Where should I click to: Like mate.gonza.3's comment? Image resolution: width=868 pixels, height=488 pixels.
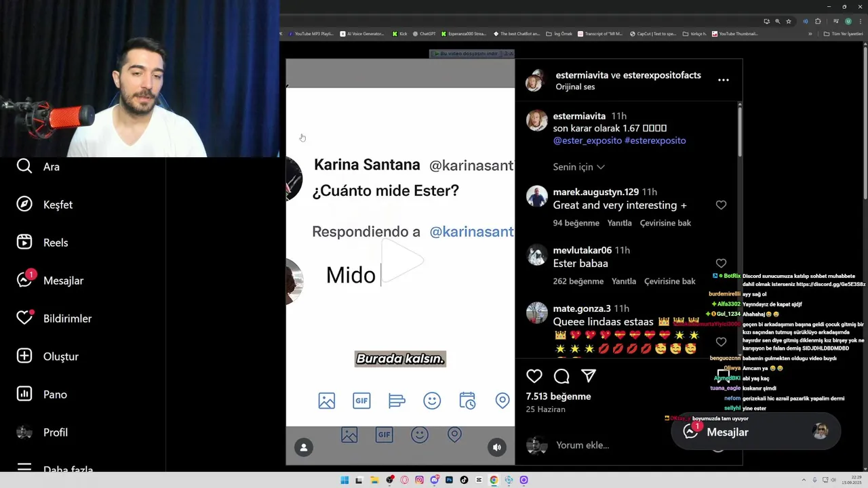(x=721, y=342)
